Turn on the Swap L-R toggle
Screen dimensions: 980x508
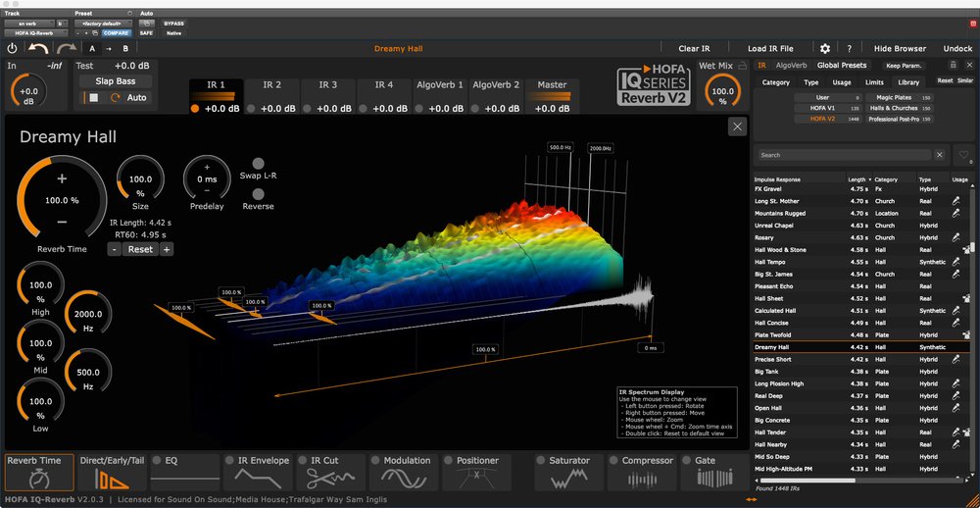[258, 163]
